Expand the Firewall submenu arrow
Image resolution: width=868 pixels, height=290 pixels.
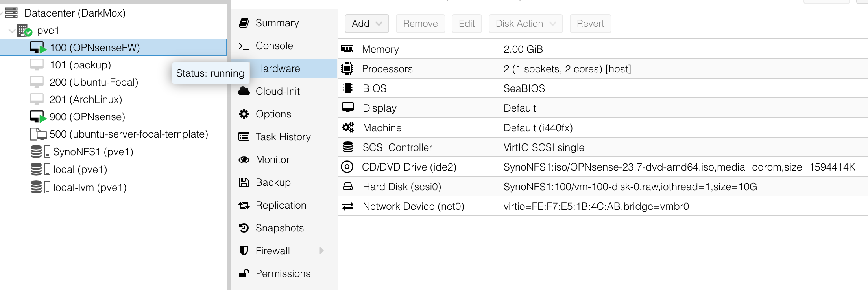tap(321, 251)
